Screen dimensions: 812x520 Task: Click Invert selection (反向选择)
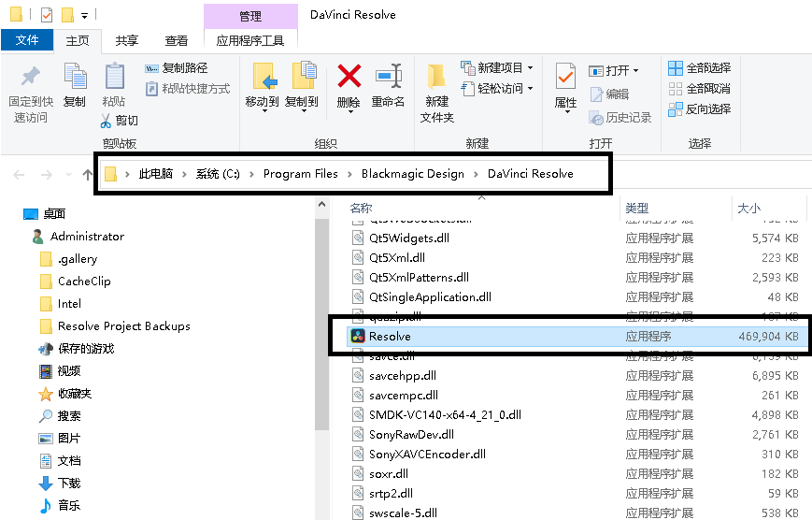tap(699, 109)
